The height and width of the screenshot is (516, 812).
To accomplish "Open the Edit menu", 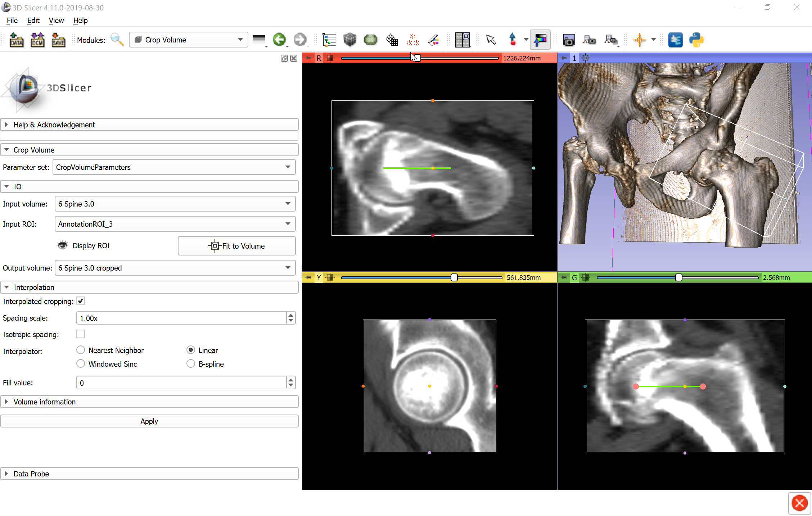I will pos(33,21).
